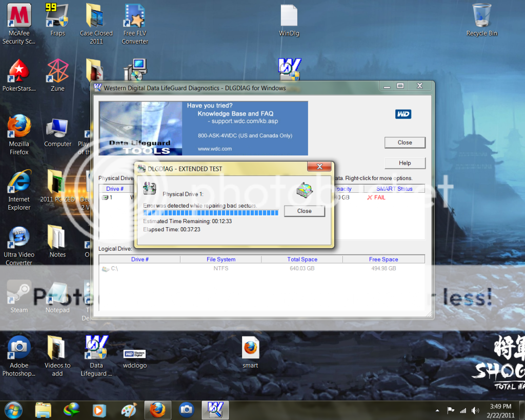
Task: Open the volume speaker tray icon
Action: click(475, 410)
